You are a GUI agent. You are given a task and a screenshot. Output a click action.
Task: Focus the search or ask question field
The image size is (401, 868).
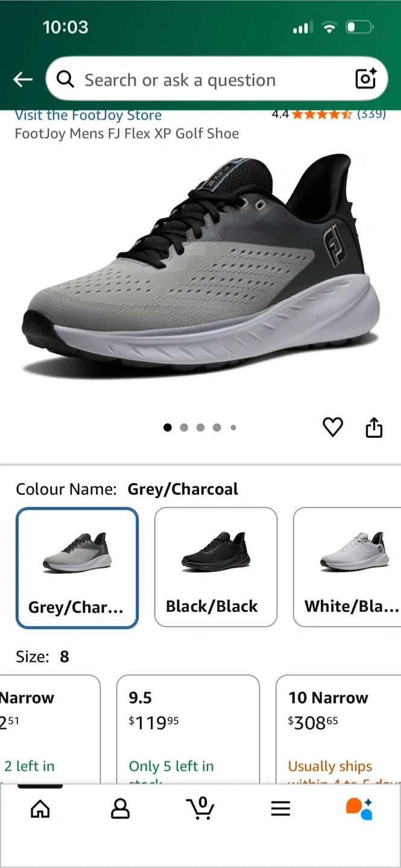point(216,79)
